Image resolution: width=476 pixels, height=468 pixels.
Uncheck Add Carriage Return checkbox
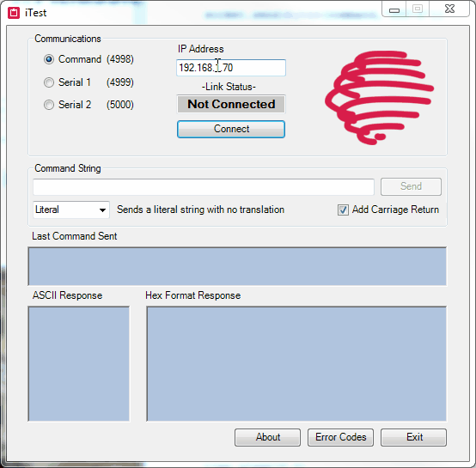pos(343,210)
